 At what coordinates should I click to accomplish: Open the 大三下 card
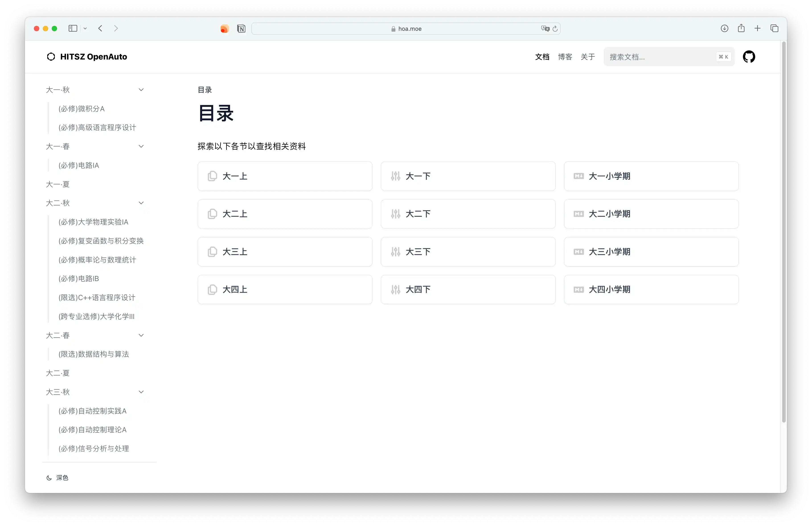pyautogui.click(x=468, y=252)
